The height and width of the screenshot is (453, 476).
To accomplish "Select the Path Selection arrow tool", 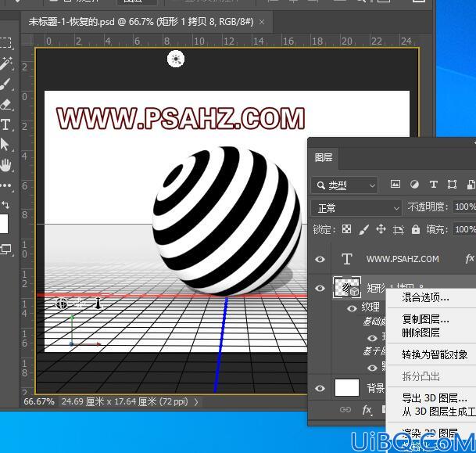I will (5, 145).
